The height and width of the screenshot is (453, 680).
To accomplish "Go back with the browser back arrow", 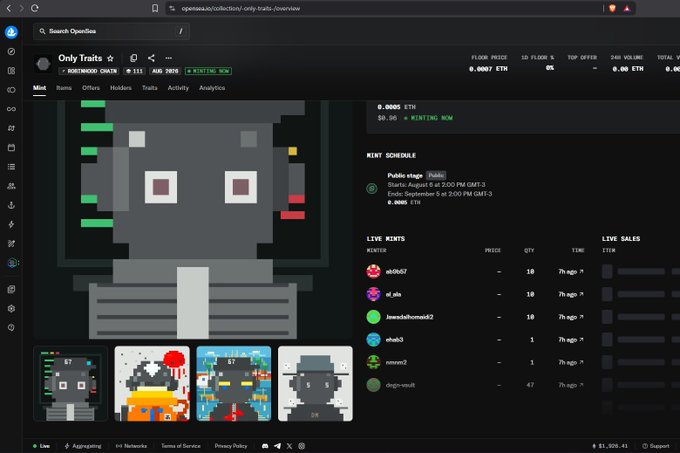I will click(9, 8).
